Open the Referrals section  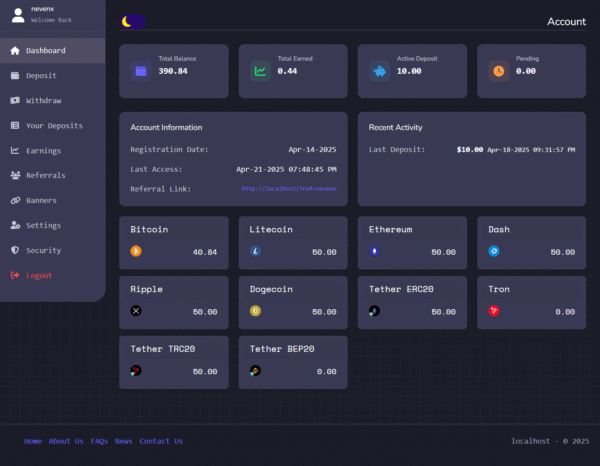[52, 175]
